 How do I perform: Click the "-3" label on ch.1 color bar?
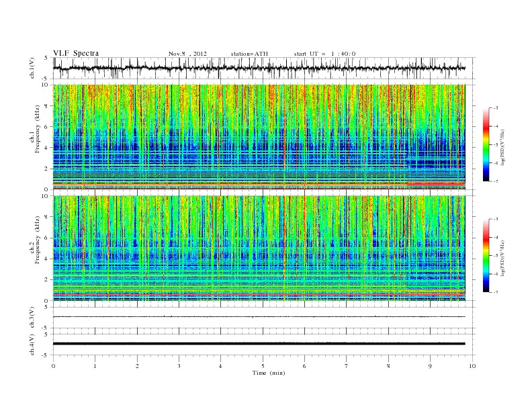(x=496, y=108)
